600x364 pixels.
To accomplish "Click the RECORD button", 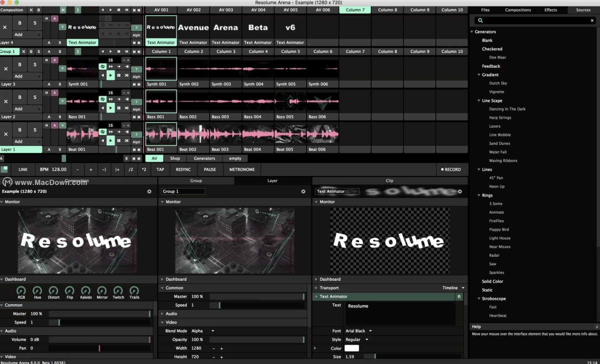I will pyautogui.click(x=451, y=170).
